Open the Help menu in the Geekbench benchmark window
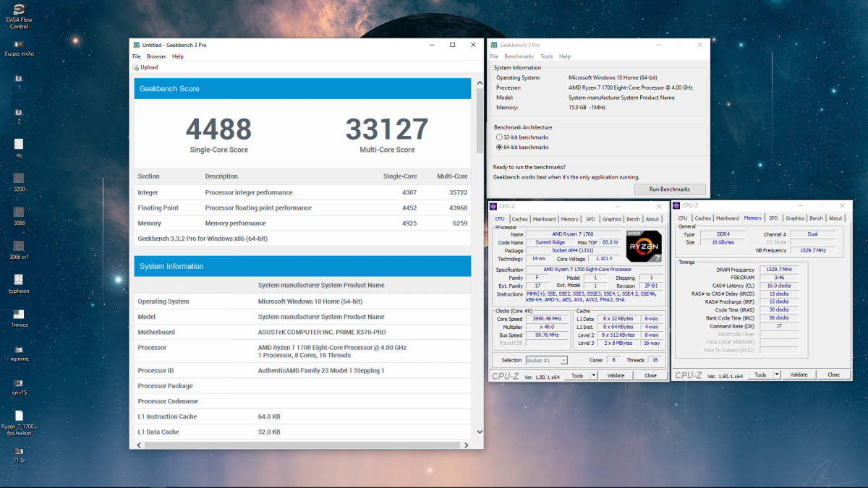This screenshot has height=488, width=868. tap(565, 56)
